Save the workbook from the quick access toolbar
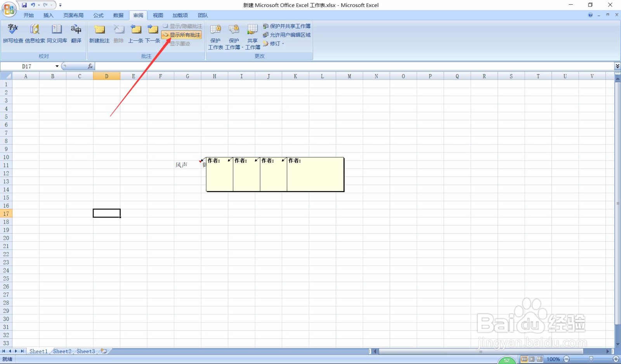This screenshot has height=364, width=621. [24, 5]
